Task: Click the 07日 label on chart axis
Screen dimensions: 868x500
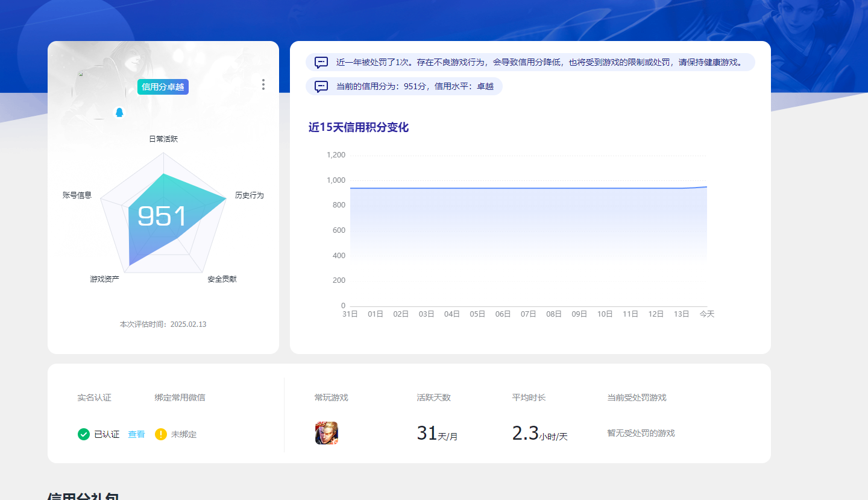Action: (x=529, y=314)
